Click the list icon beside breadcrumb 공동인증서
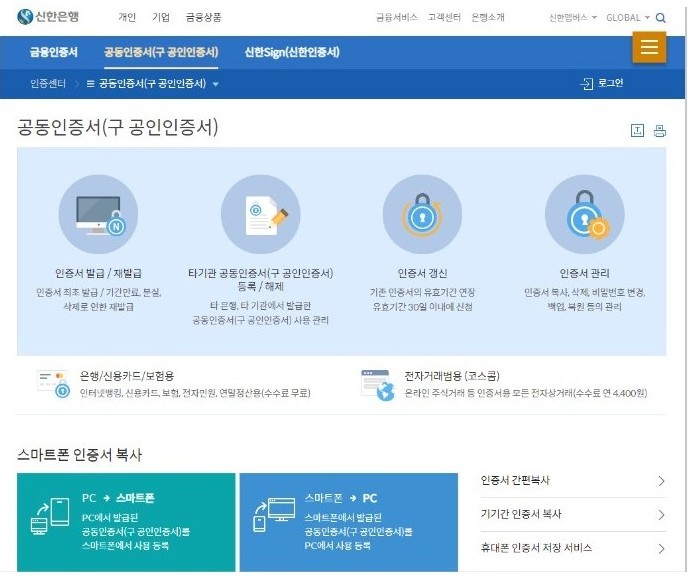The width and height of the screenshot is (688, 577). tap(90, 84)
